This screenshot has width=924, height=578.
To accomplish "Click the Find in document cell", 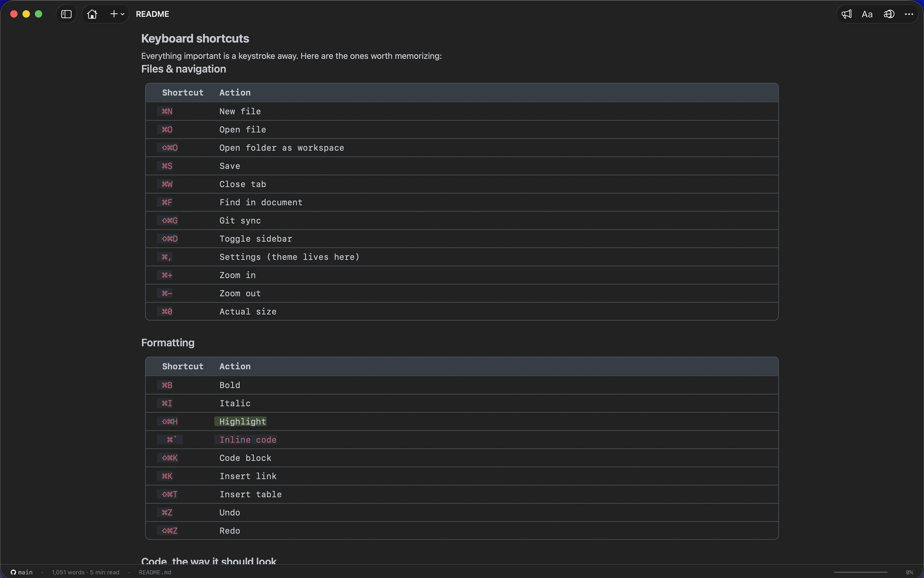I will click(261, 202).
